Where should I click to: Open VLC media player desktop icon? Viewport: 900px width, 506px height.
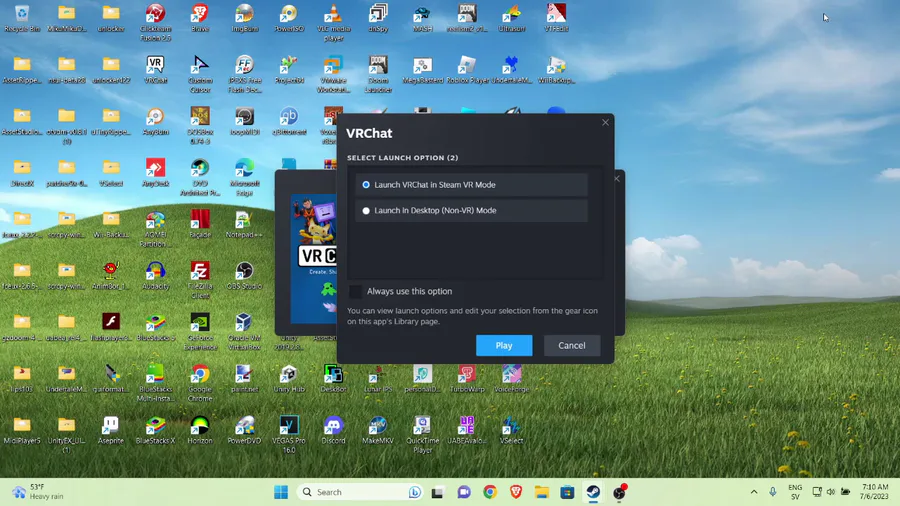[333, 22]
